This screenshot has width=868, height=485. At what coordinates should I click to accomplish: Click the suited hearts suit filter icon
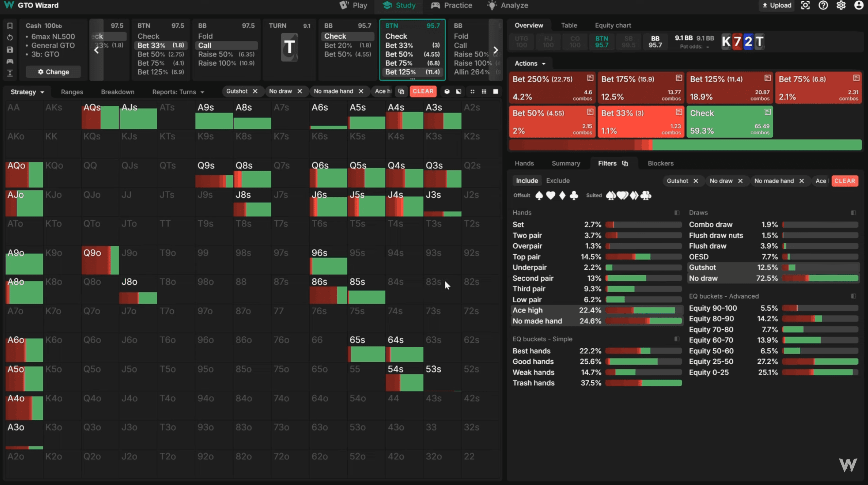coord(622,196)
